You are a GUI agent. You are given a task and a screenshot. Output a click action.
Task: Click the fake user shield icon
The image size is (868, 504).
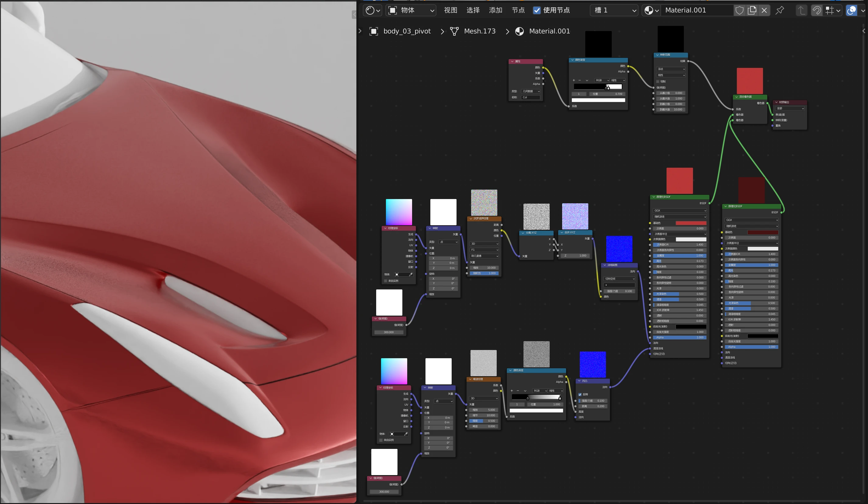[739, 10]
